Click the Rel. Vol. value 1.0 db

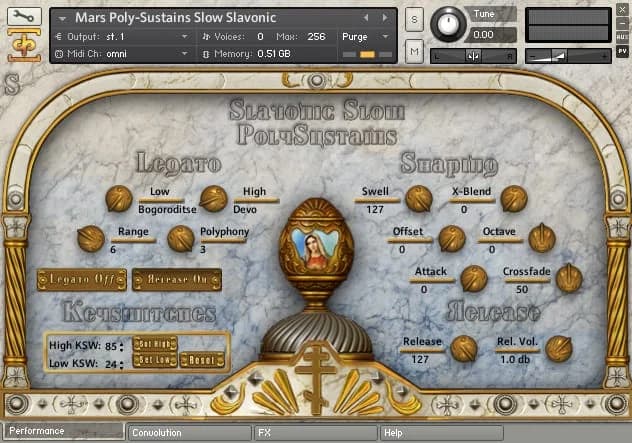(515, 360)
